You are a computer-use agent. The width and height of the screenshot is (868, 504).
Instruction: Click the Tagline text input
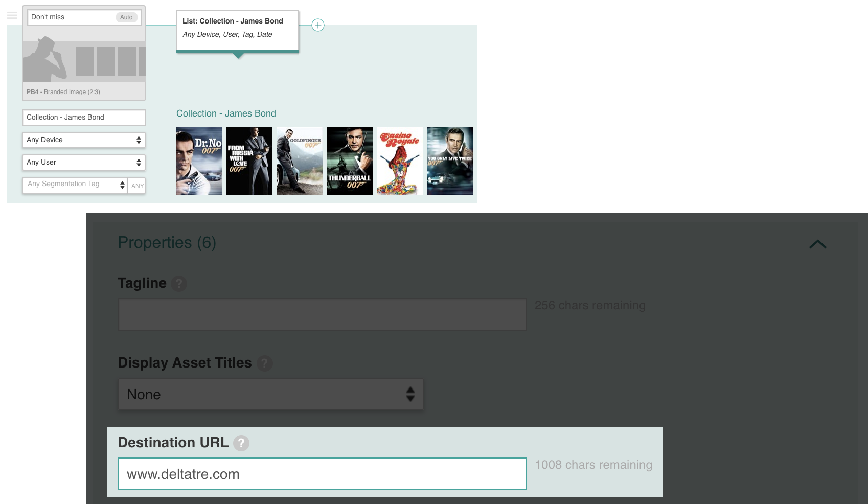click(x=322, y=314)
